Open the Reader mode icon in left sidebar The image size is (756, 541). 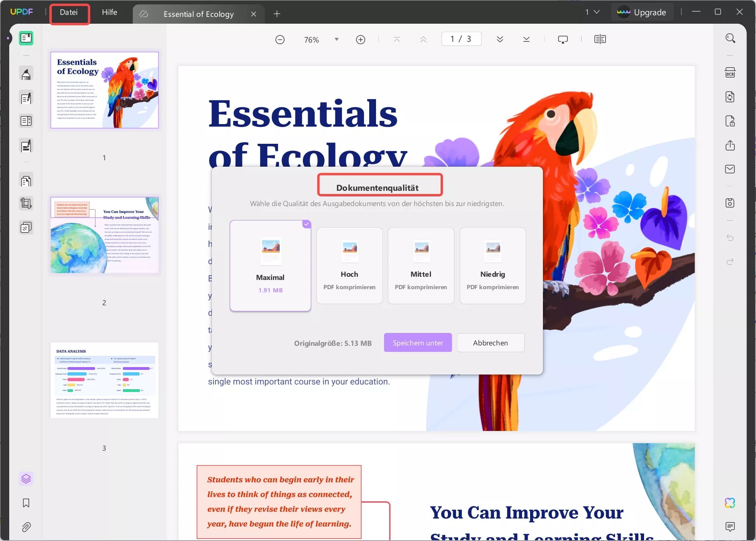click(x=26, y=38)
